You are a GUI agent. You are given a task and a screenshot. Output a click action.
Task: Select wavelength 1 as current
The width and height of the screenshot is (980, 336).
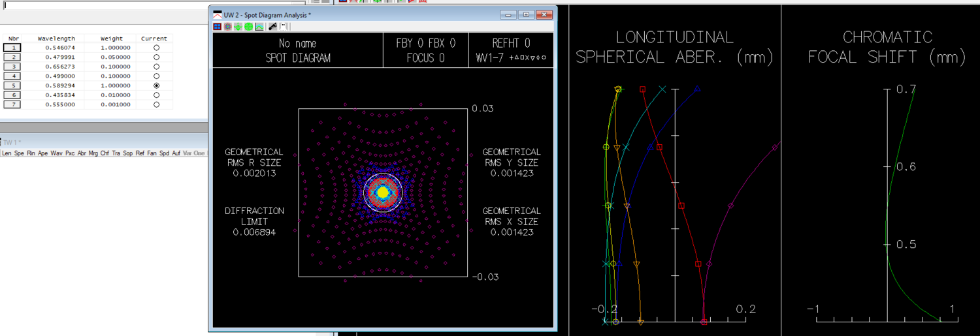156,48
